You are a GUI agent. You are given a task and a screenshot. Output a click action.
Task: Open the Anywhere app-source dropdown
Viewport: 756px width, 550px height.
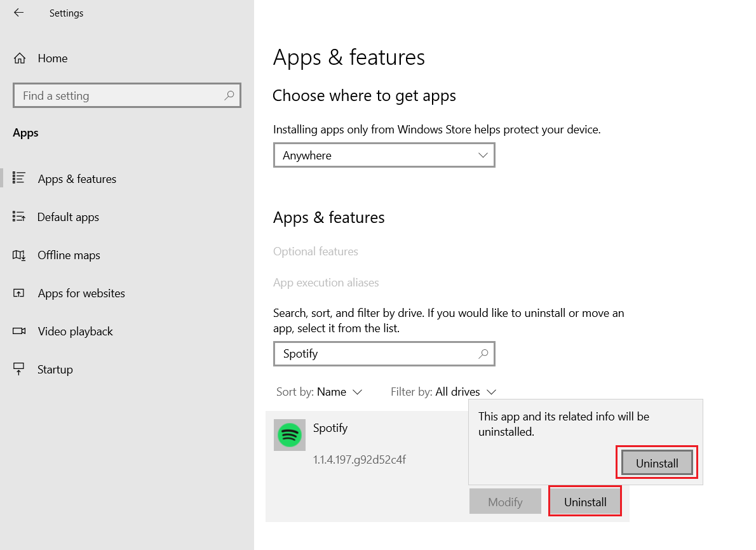pyautogui.click(x=384, y=155)
